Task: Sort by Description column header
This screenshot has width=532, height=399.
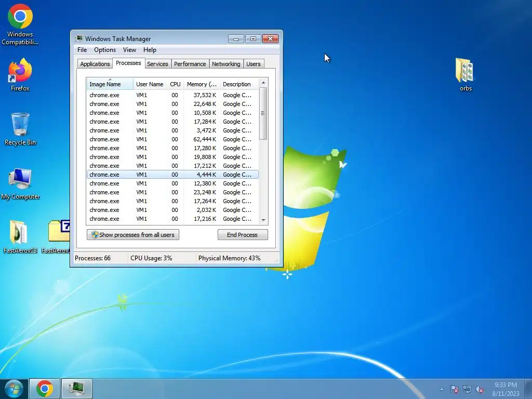Action: point(239,84)
